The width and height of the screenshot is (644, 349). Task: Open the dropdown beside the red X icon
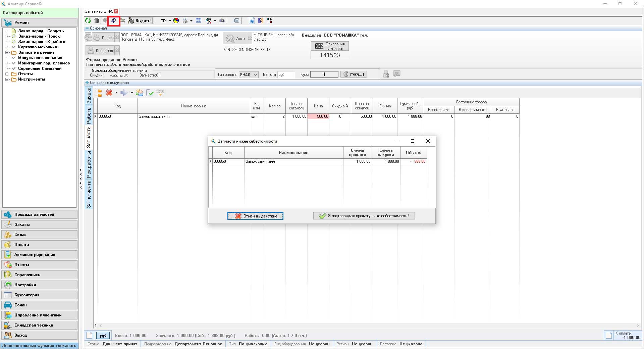click(x=116, y=93)
